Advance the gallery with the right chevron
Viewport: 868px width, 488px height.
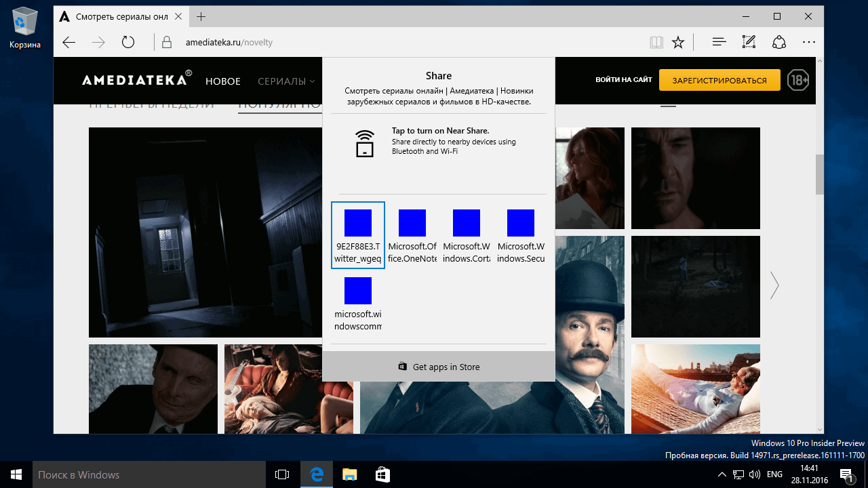pos(774,286)
